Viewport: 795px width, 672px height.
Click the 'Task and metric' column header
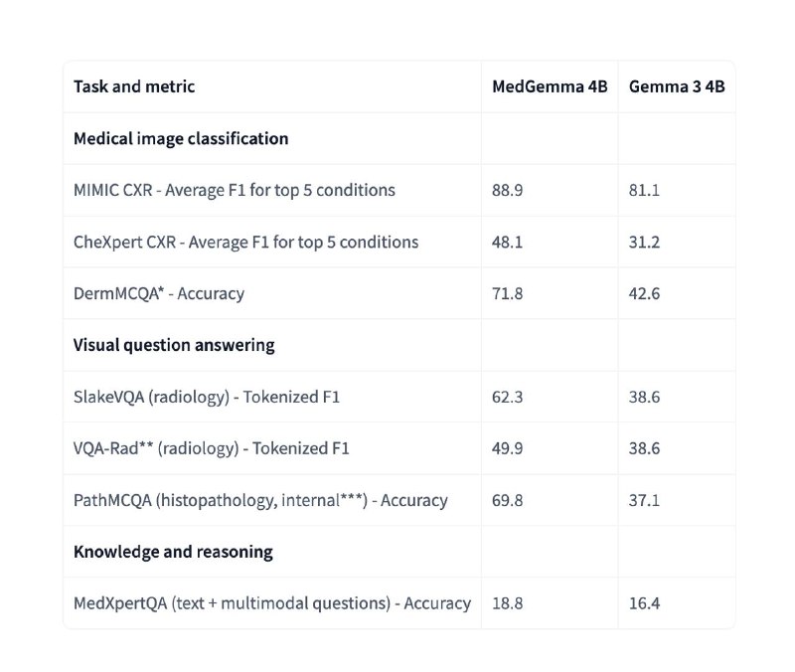tap(134, 86)
